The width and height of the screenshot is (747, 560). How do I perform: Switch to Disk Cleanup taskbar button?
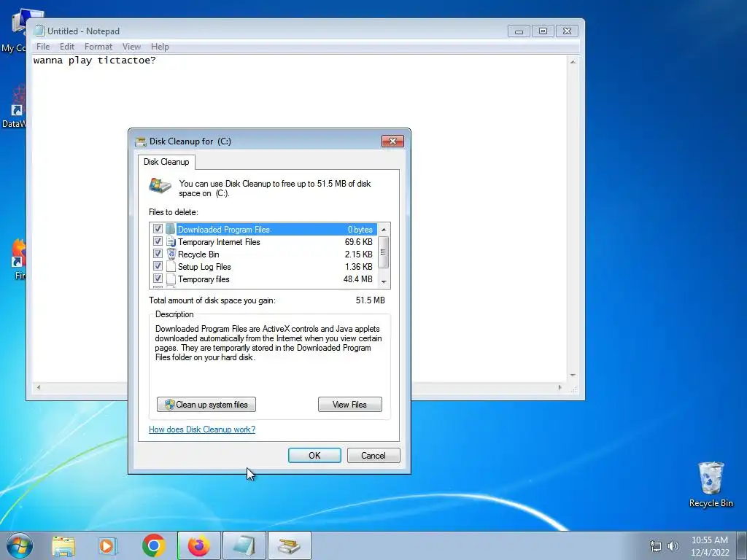tap(289, 545)
